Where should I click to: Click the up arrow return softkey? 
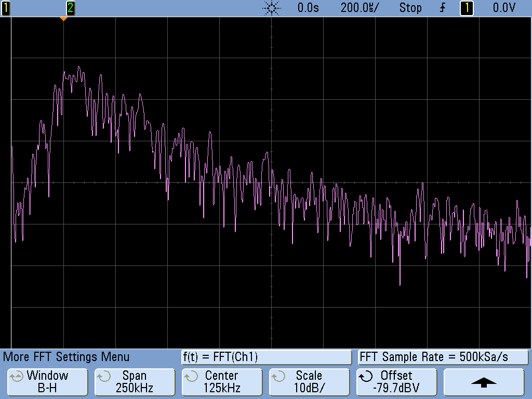484,382
